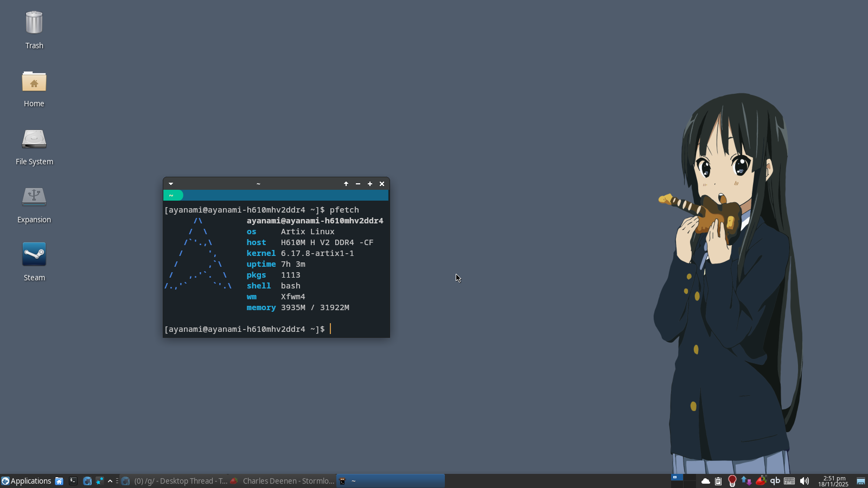Select the Expansion USB drive icon

pyautogui.click(x=34, y=204)
